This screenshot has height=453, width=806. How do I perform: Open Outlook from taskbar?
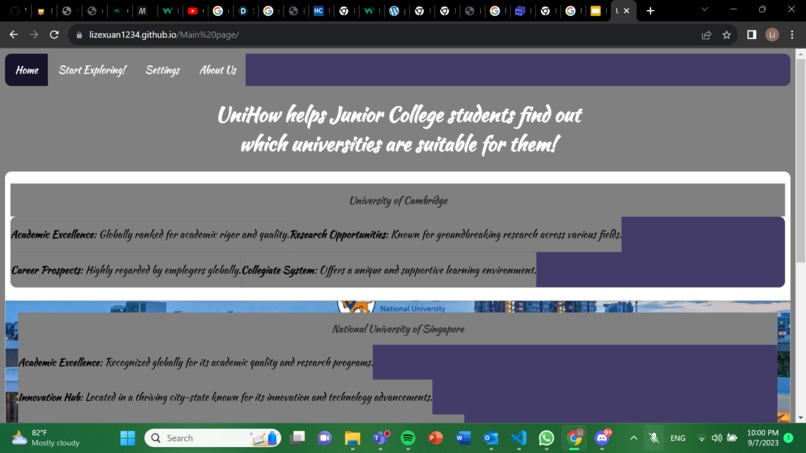pyautogui.click(x=491, y=438)
